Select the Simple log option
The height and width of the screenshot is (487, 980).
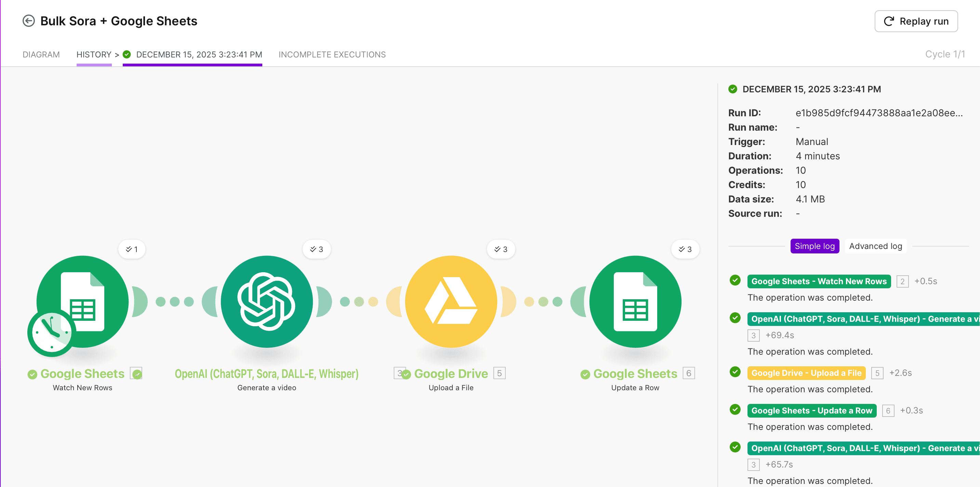815,246
